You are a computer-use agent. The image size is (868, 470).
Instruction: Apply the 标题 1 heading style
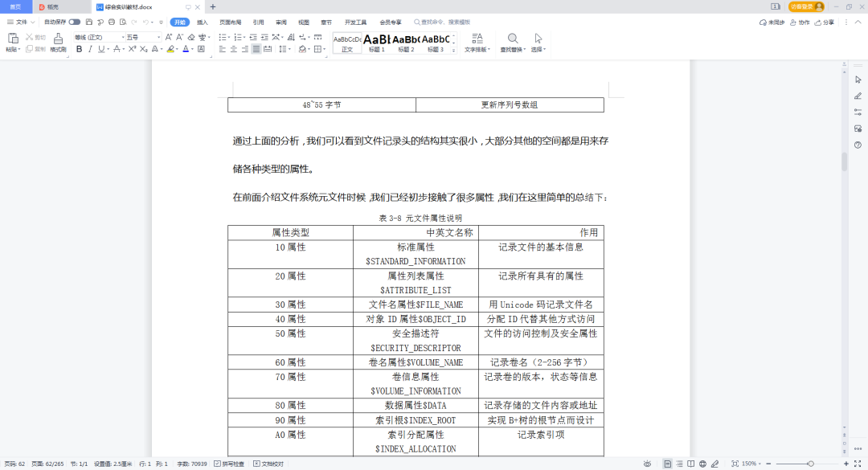376,43
